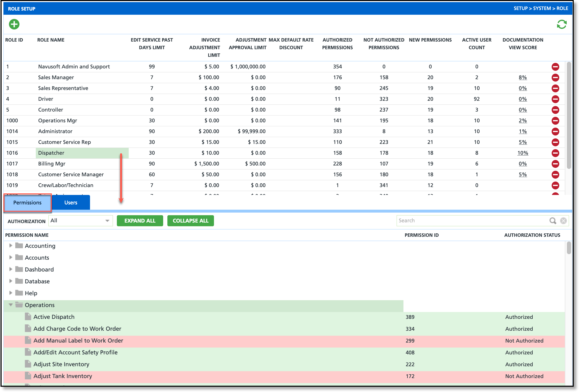Screen dimensions: 579x392
Task: Open the Authorization filter dropdown
Action: tap(107, 221)
